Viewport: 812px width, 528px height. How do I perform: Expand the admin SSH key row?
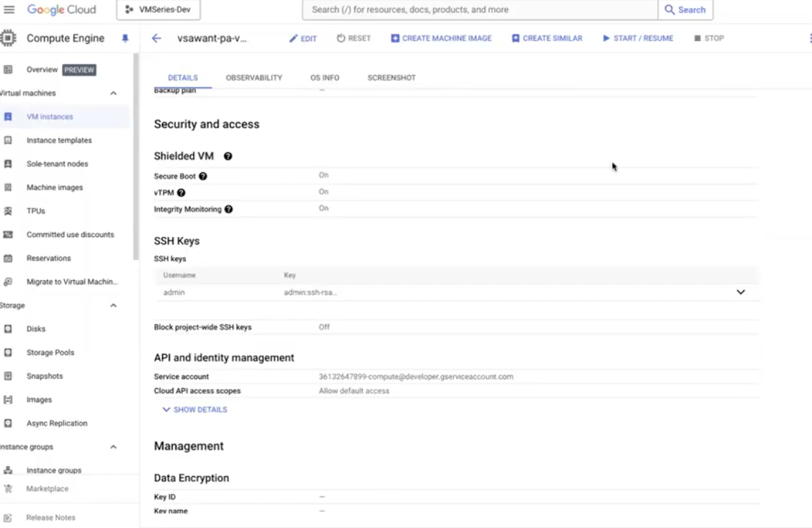pos(740,292)
